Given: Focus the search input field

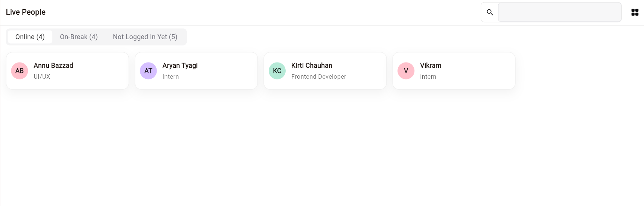Looking at the screenshot, I should tap(559, 12).
